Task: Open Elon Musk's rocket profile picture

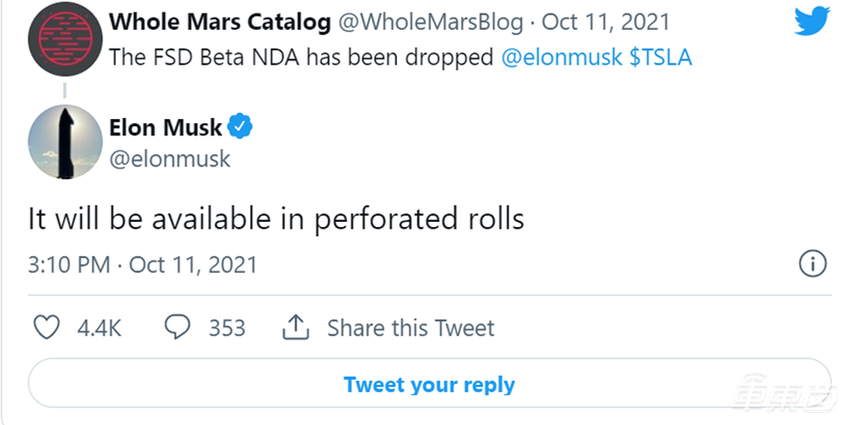Action: [x=63, y=142]
